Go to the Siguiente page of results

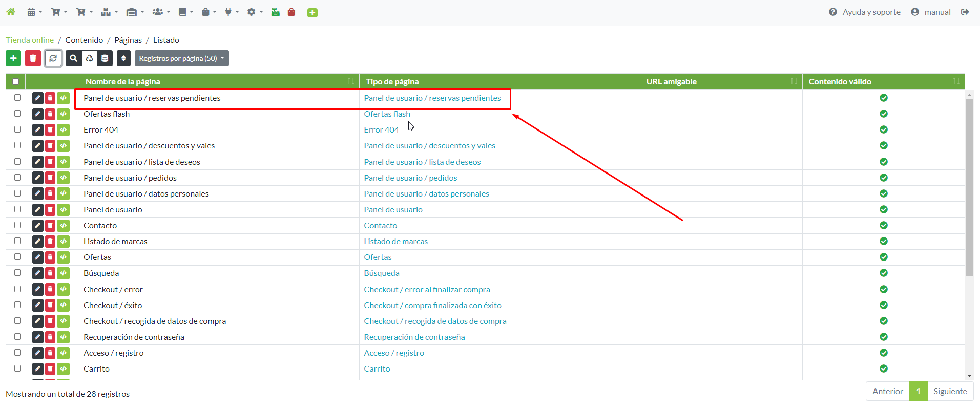(x=950, y=391)
